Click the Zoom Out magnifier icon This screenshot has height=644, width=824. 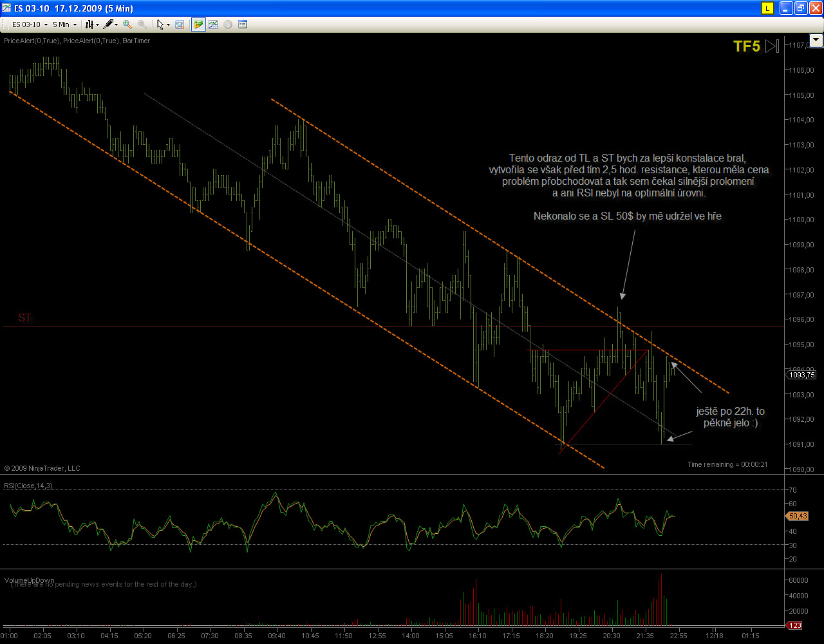142,24
